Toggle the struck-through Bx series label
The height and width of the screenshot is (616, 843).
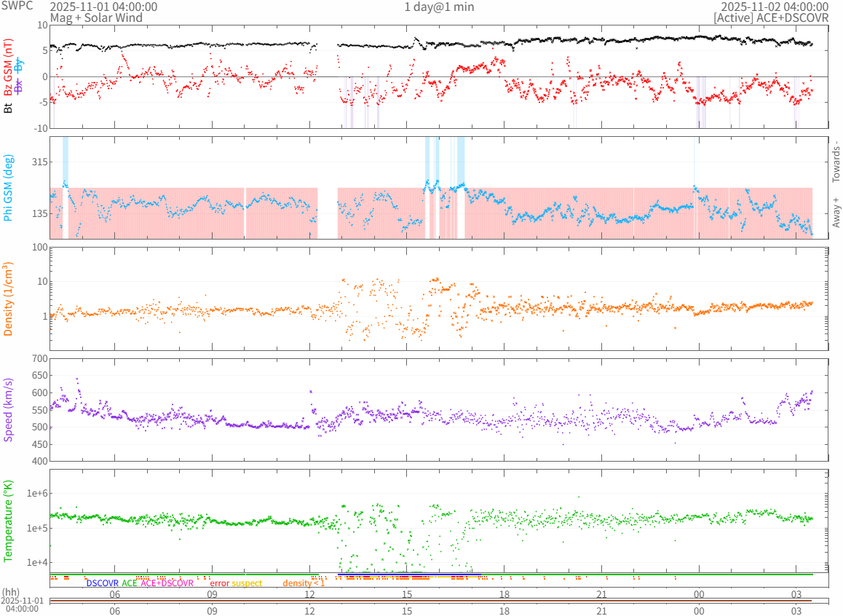(x=19, y=85)
